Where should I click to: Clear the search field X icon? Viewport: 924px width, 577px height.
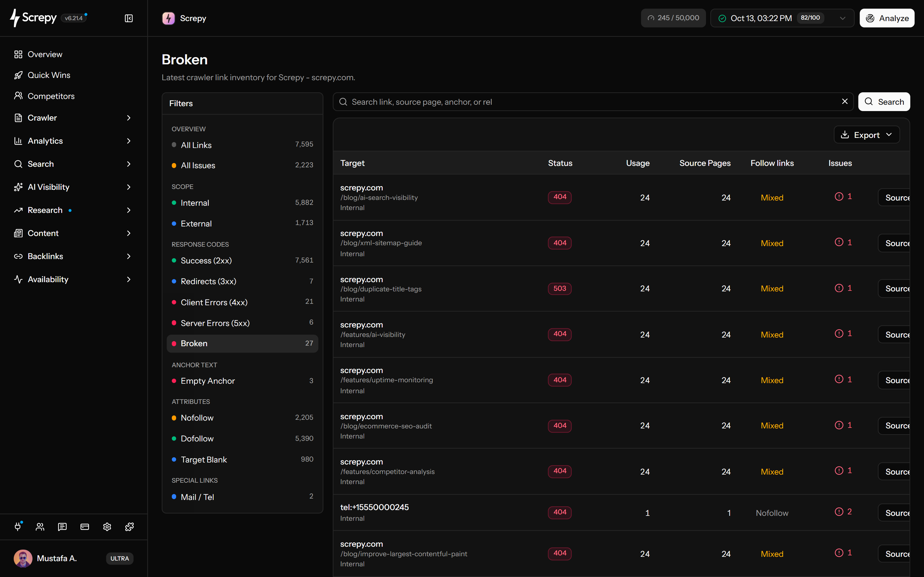[x=845, y=102]
